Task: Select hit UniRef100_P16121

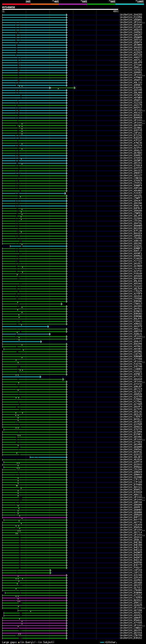Action: coord(131,371)
